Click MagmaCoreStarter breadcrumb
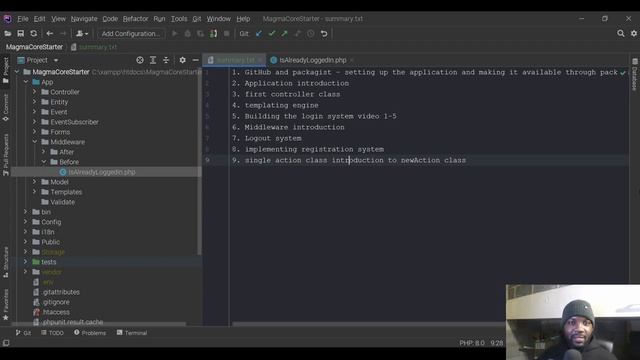 click(x=34, y=47)
